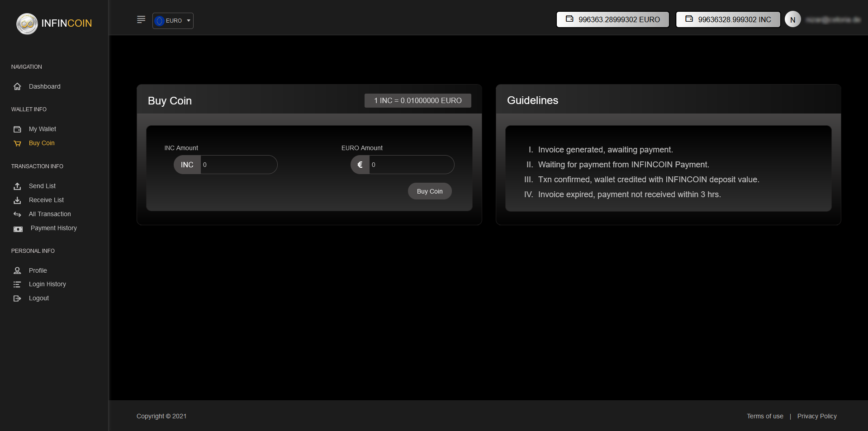The height and width of the screenshot is (431, 868).
Task: Open the Terms of use link
Action: point(765,416)
